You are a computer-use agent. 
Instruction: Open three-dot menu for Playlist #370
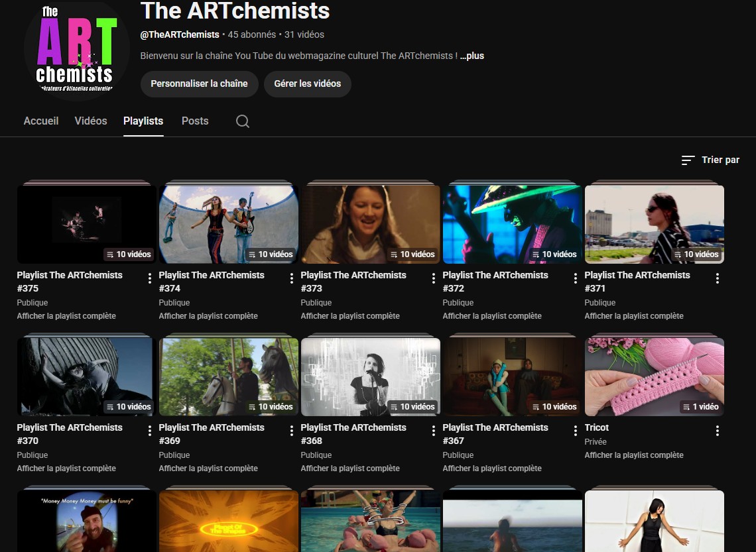149,431
